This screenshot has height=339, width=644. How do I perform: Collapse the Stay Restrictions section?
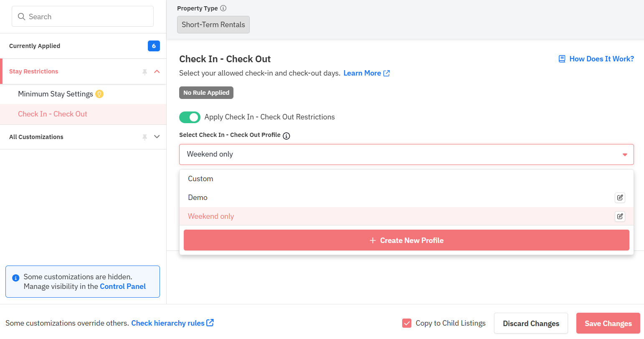pos(157,71)
